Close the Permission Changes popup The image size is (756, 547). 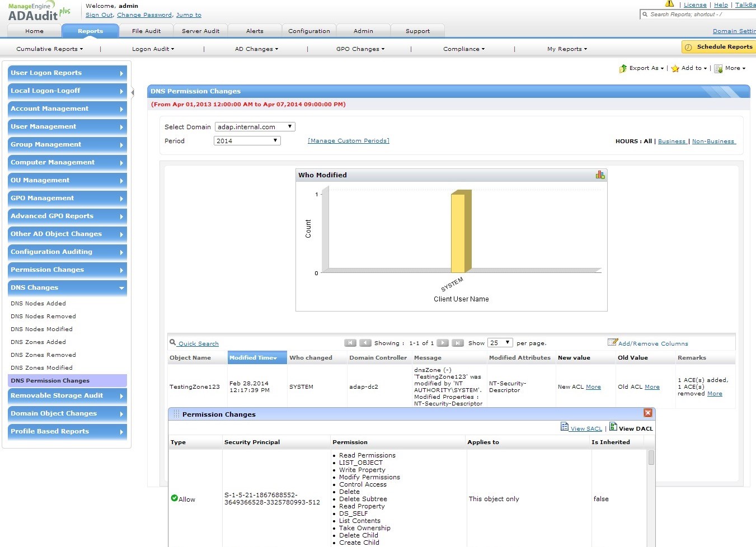coord(647,413)
